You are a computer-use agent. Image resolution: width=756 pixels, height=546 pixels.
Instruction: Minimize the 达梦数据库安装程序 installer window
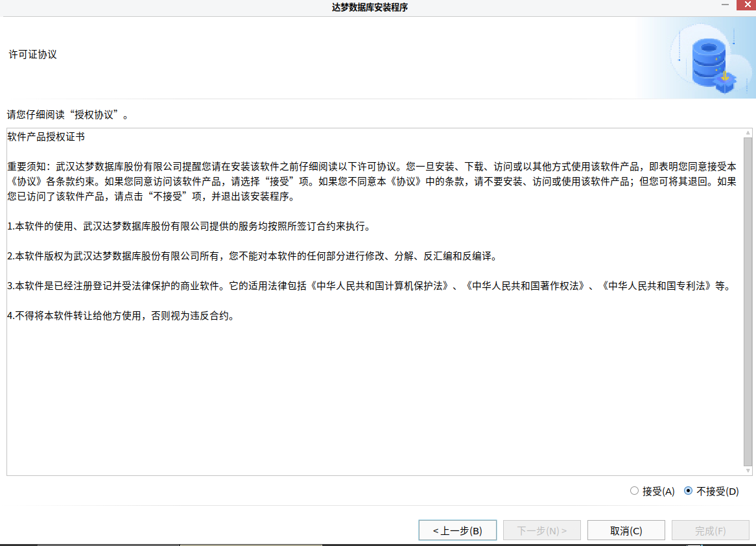[725, 5]
